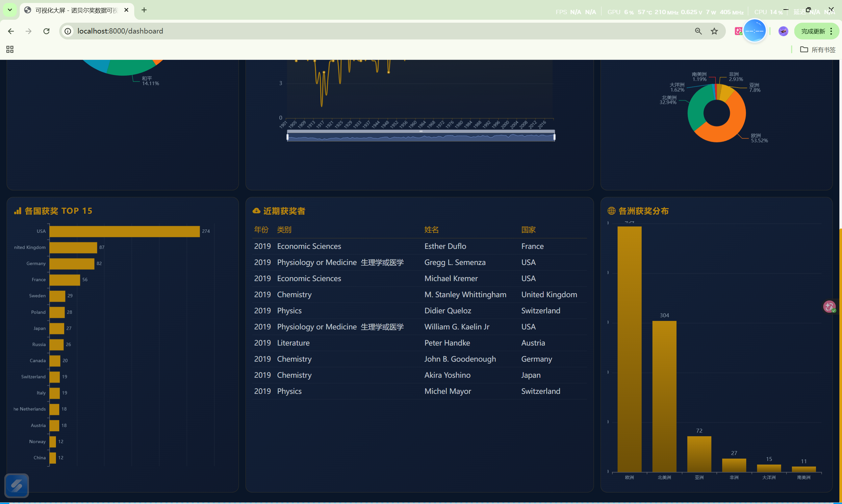The width and height of the screenshot is (842, 504).
Task: Click the right handle of the timeline zoom slider
Action: tap(554, 137)
